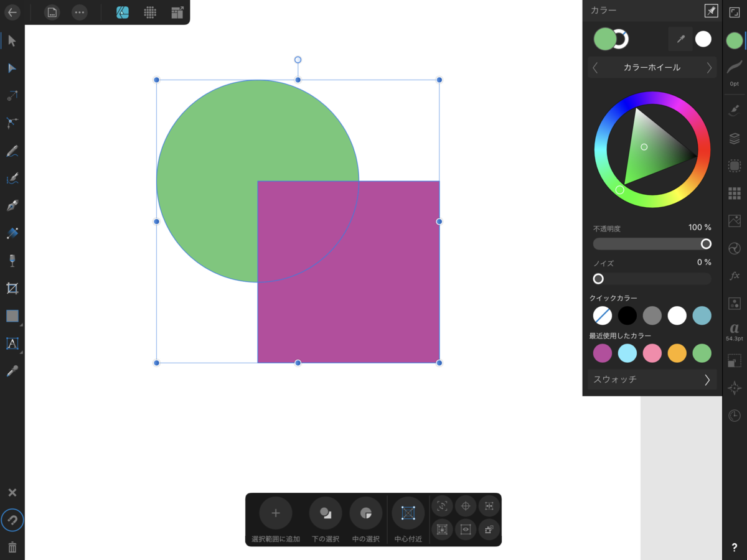
Task: Activate the eyedropper in the Color panel
Action: (x=681, y=39)
